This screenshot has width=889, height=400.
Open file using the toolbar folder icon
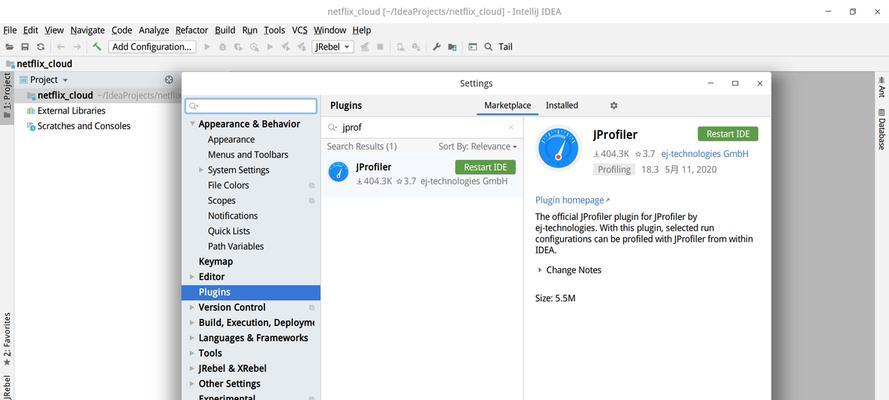(10, 47)
